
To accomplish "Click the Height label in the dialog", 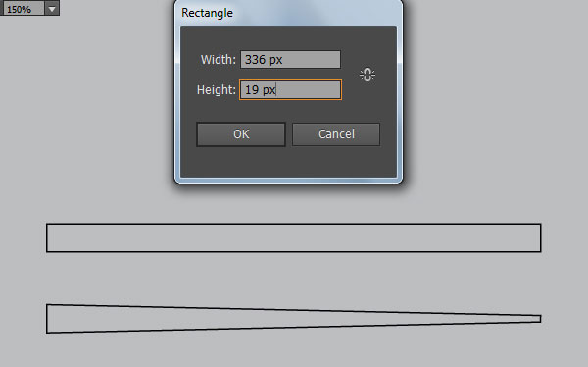I will (x=217, y=89).
